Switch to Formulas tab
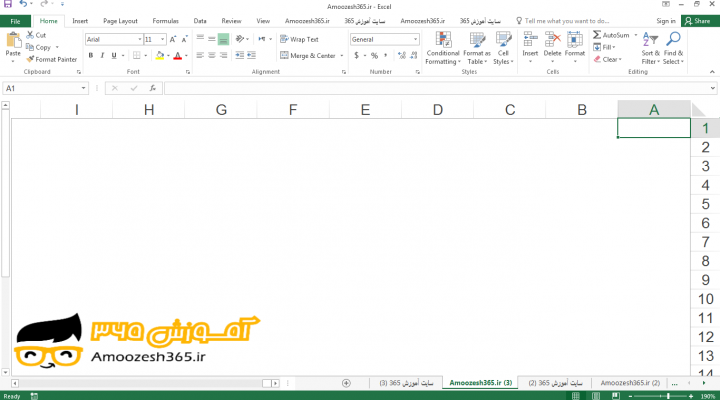The width and height of the screenshot is (720, 400). pyautogui.click(x=165, y=21)
